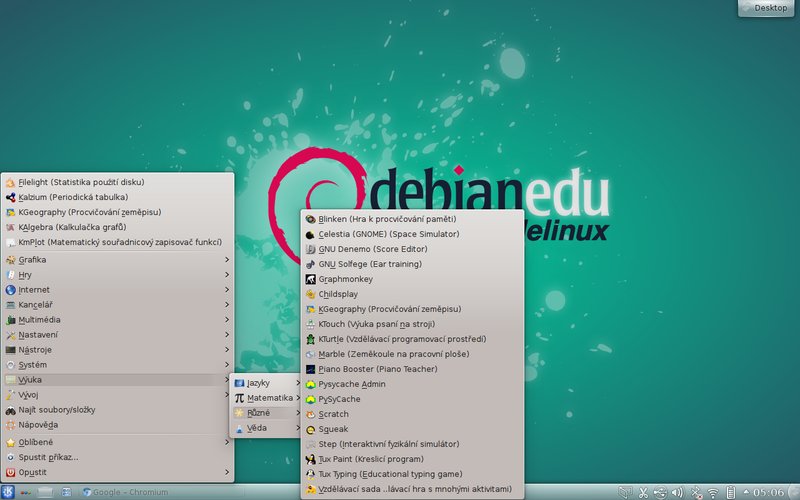This screenshot has height=500, width=800.
Task: Start KTouch typing tutor
Action: tap(412, 324)
